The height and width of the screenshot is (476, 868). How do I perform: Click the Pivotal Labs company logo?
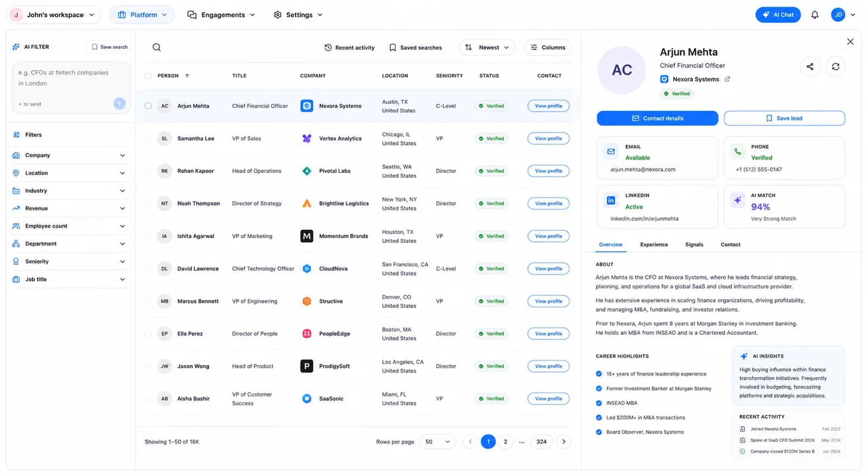307,171
